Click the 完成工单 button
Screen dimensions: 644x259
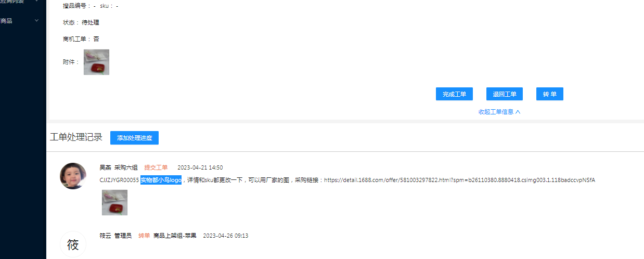(454, 94)
